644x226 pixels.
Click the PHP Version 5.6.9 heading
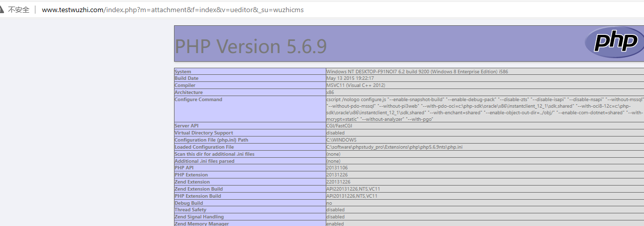(x=251, y=47)
